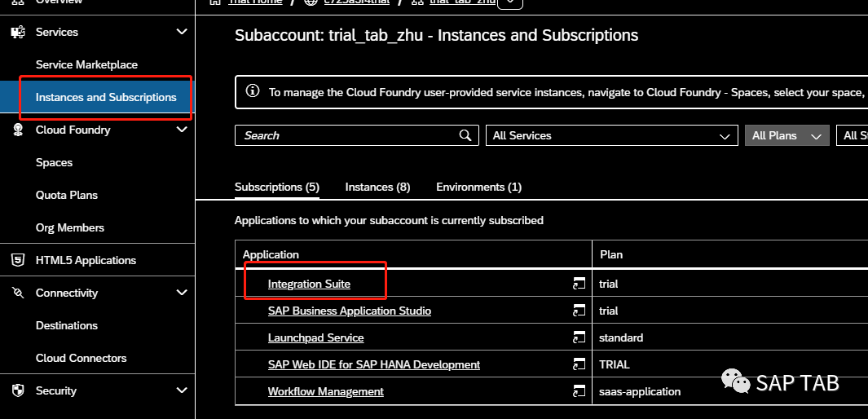Screen dimensions: 868x419
Task: Click the Cloud Foundry icon in sidebar
Action: pos(18,130)
